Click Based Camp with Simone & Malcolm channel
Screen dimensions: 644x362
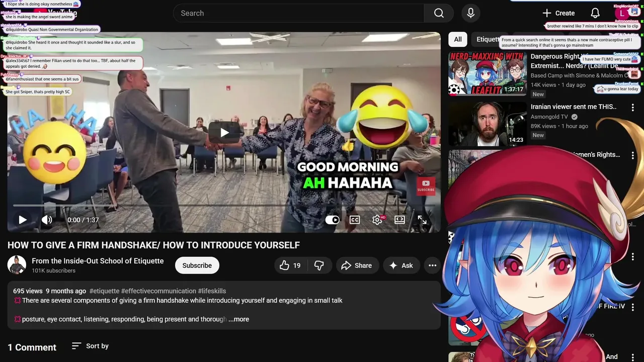coord(579,75)
